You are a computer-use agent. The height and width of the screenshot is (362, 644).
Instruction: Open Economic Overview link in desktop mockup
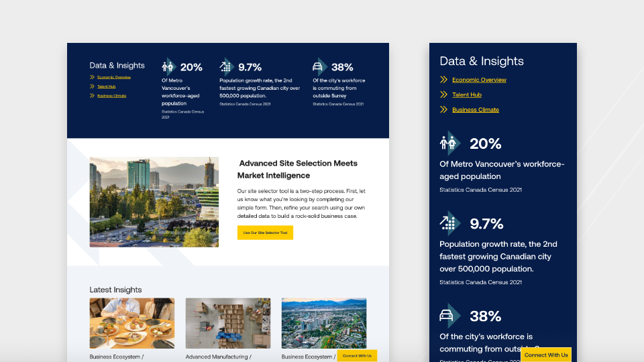pos(114,77)
